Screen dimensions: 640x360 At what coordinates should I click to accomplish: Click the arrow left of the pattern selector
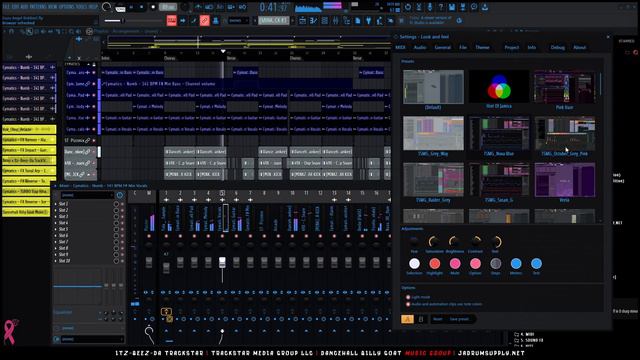254,20
